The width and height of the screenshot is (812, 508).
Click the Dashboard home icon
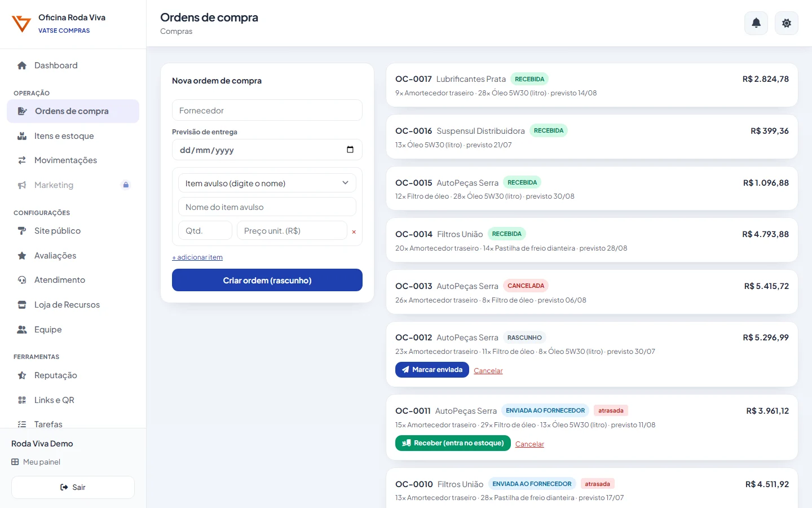(22, 65)
